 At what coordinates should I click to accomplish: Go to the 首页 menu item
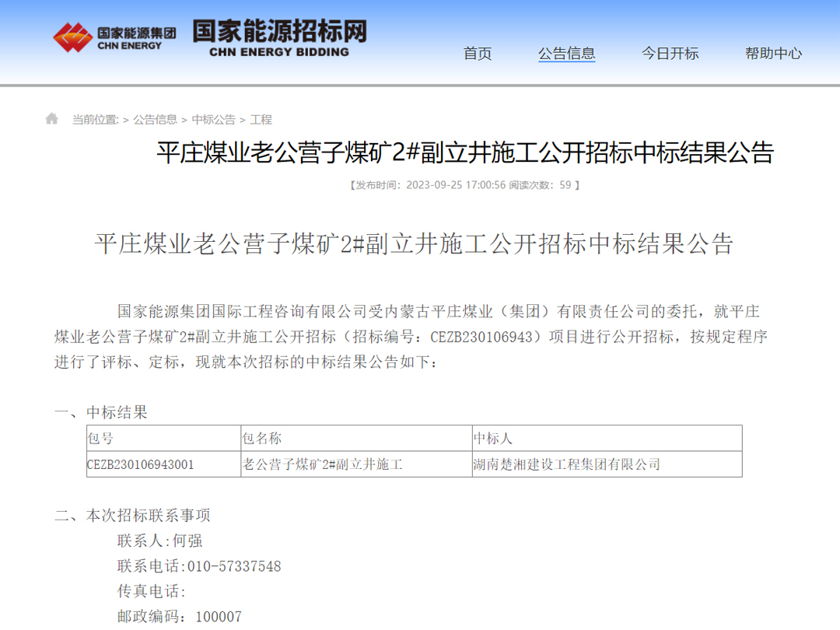click(478, 54)
